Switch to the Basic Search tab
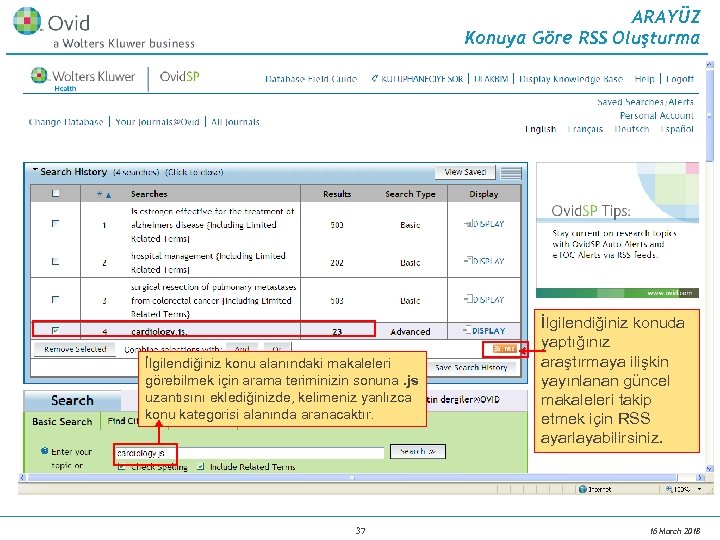Screen dimensions: 720x540 [62, 422]
